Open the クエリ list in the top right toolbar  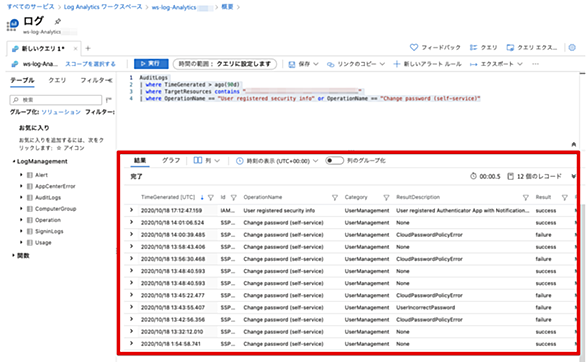[x=483, y=47]
